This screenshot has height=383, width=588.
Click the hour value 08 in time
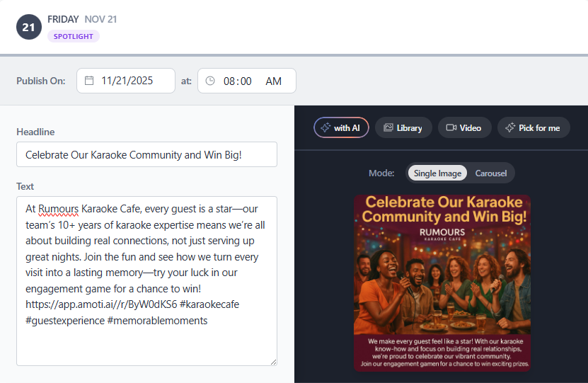click(229, 81)
